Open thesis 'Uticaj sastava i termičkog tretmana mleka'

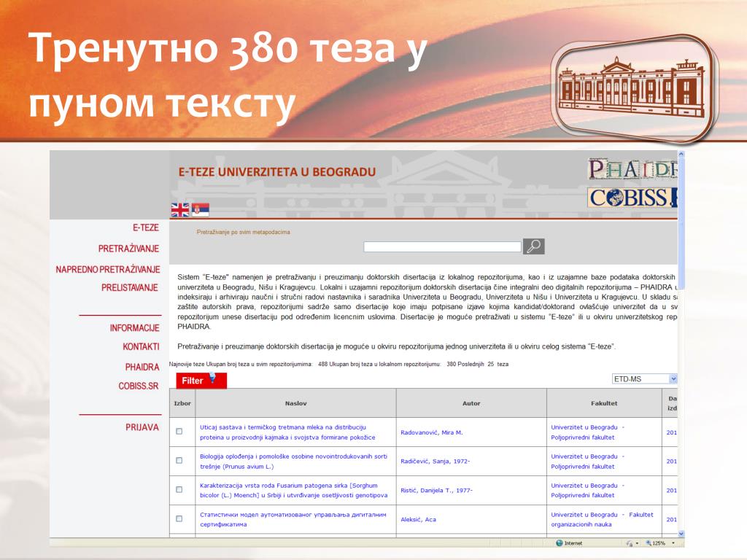[x=287, y=432]
